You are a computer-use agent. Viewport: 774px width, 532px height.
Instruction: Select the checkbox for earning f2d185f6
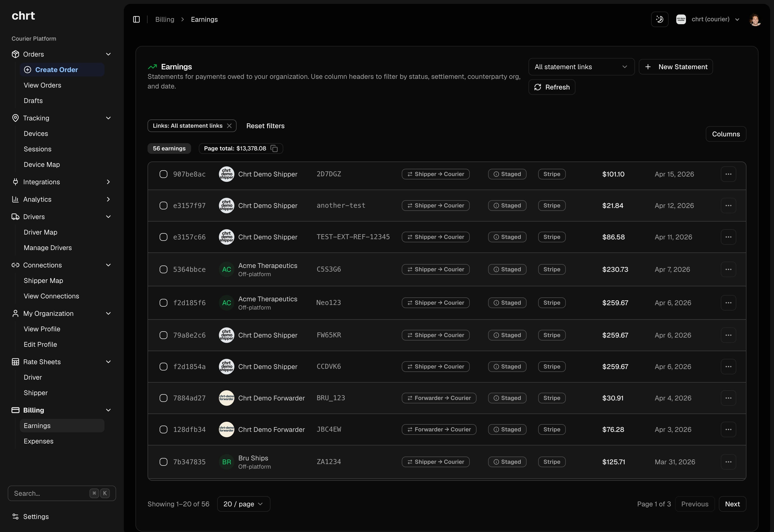[x=163, y=303]
